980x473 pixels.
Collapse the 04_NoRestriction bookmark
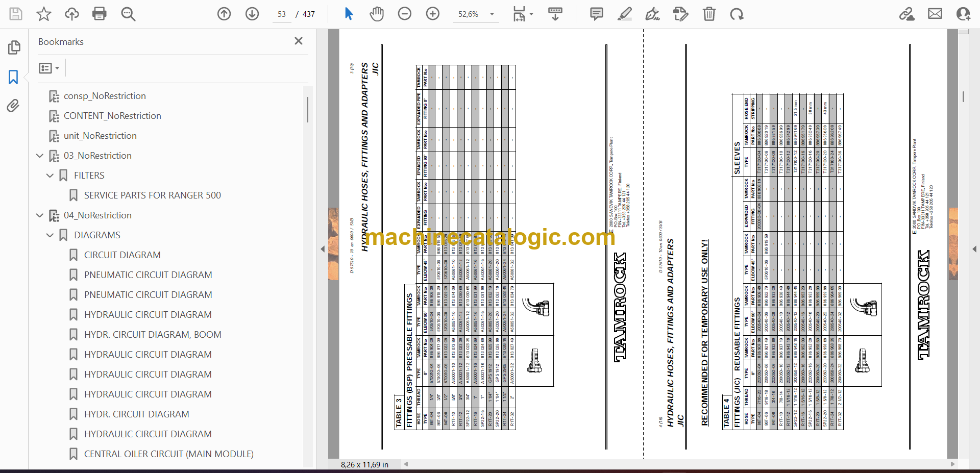(x=40, y=215)
